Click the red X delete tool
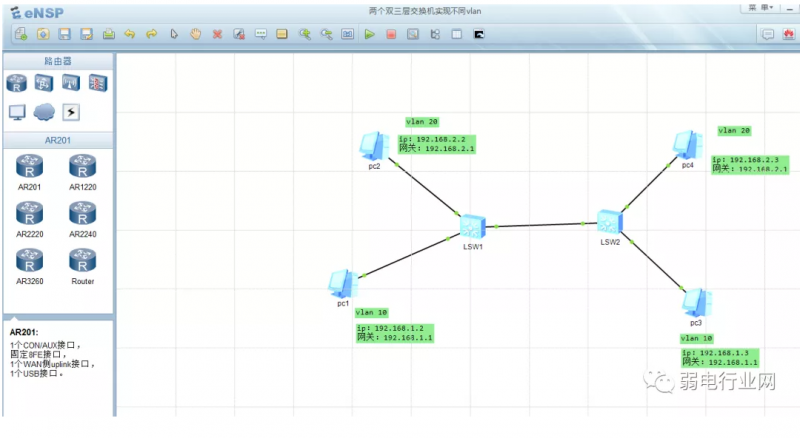The height and width of the screenshot is (438, 800). (217, 34)
